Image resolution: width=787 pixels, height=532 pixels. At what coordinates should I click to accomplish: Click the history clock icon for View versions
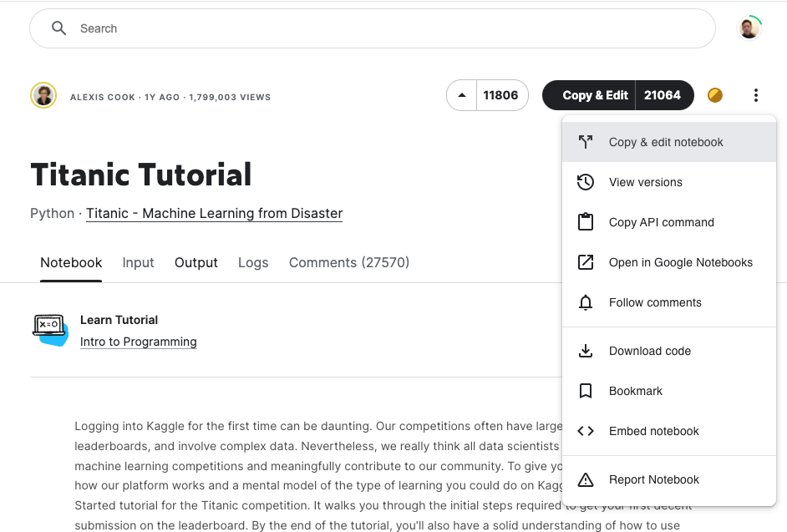585,182
